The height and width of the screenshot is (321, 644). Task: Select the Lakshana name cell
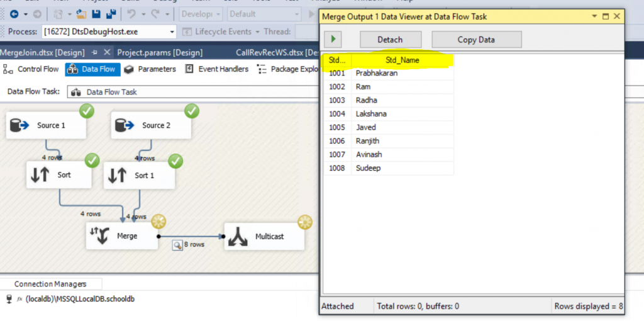click(402, 114)
